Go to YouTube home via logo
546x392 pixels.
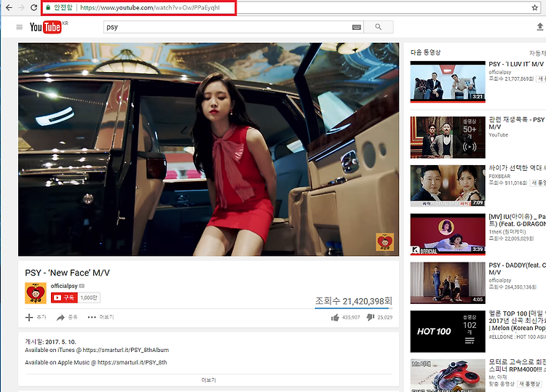click(46, 27)
